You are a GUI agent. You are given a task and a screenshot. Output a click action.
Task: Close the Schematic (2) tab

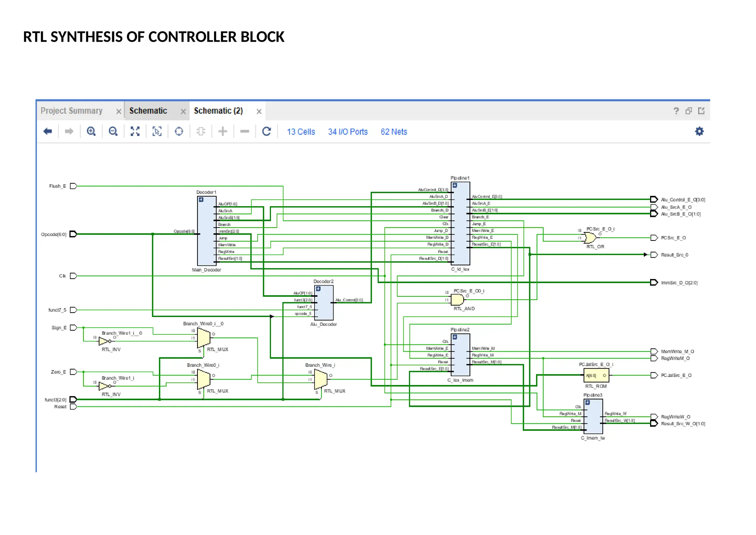pyautogui.click(x=259, y=111)
